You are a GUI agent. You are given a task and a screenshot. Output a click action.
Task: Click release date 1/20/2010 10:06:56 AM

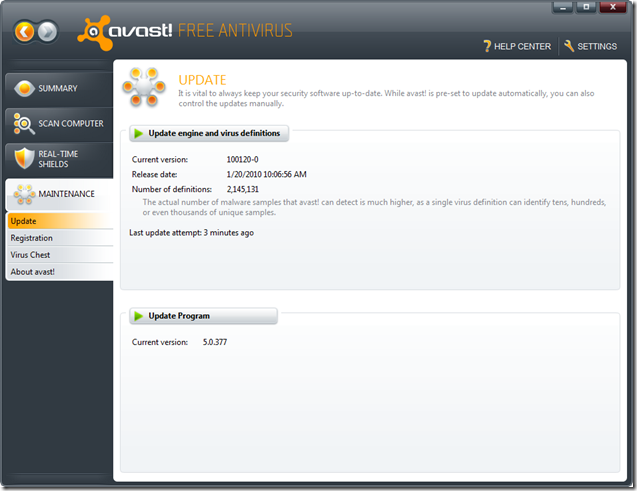266,175
